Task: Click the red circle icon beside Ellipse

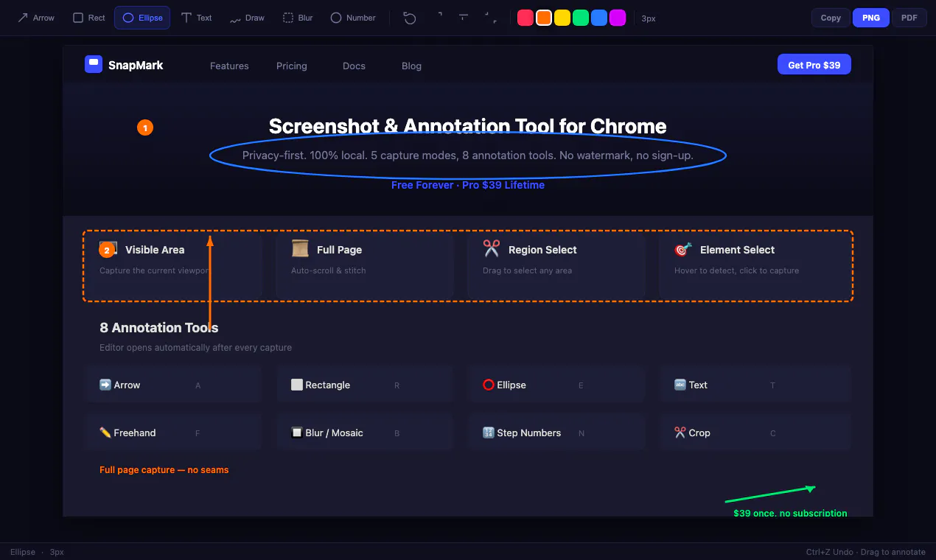Action: pyautogui.click(x=489, y=385)
